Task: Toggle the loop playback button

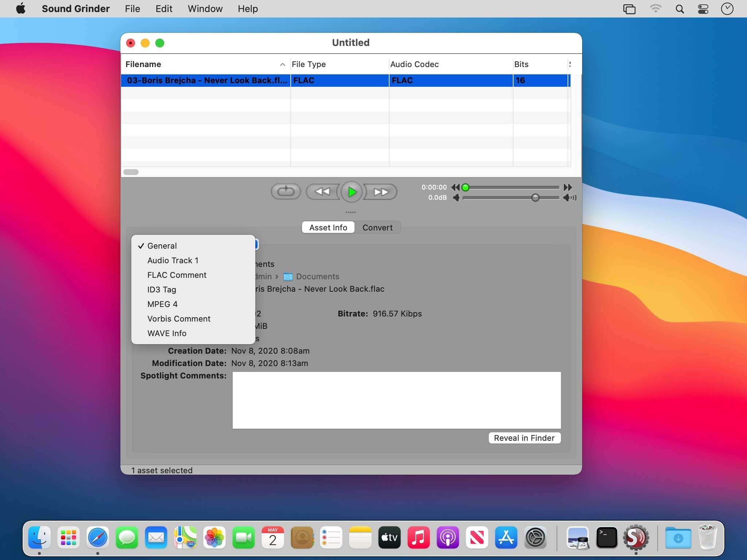Action: 286,191
